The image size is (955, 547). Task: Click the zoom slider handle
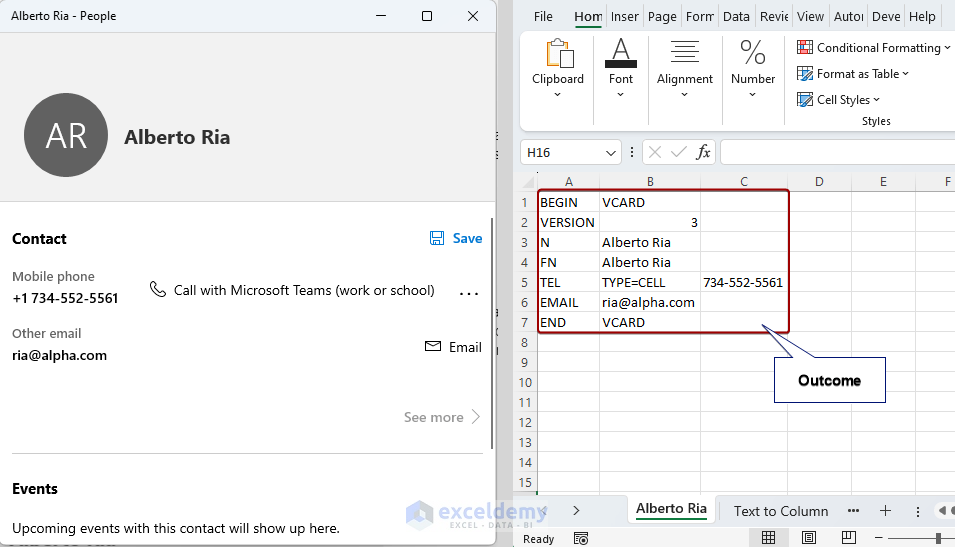pyautogui.click(x=939, y=538)
